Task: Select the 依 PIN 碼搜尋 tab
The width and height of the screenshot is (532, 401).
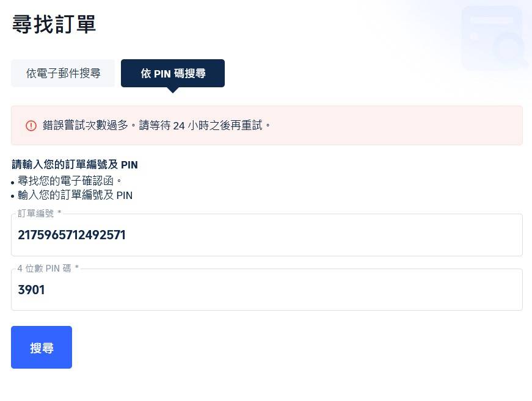Action: coord(173,73)
